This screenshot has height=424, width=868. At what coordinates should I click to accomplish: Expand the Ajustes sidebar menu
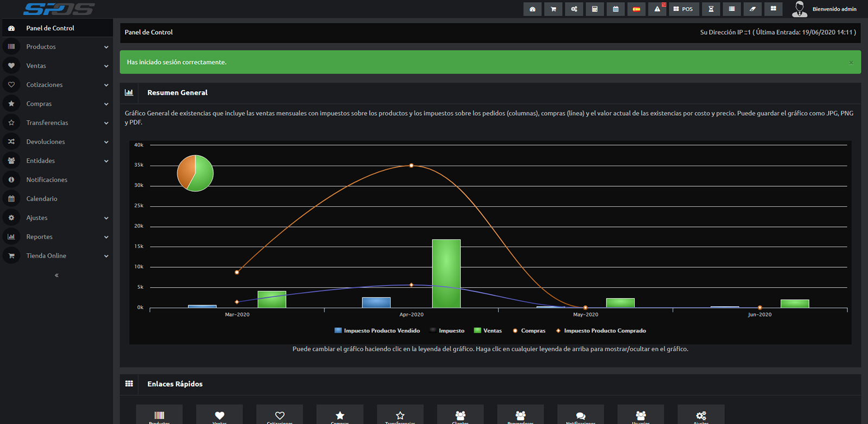[x=56, y=218]
